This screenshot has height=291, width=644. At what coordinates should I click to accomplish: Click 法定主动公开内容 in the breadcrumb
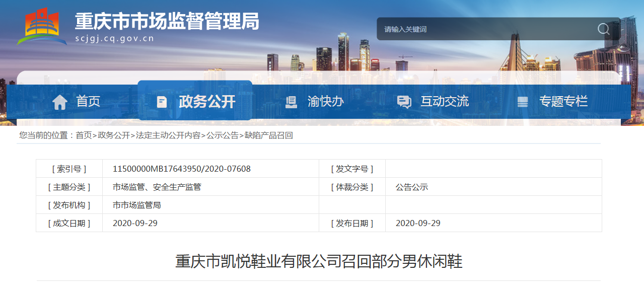click(168, 135)
